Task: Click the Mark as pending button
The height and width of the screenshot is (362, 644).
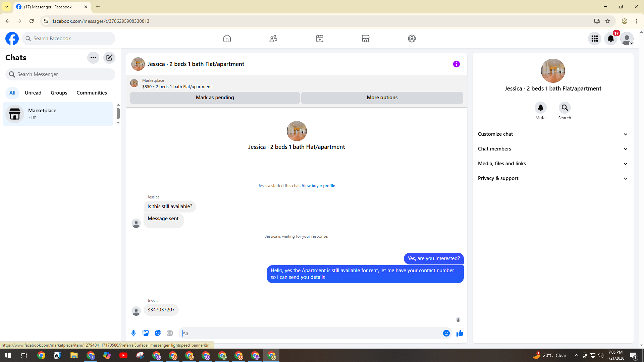Action: (215, 98)
